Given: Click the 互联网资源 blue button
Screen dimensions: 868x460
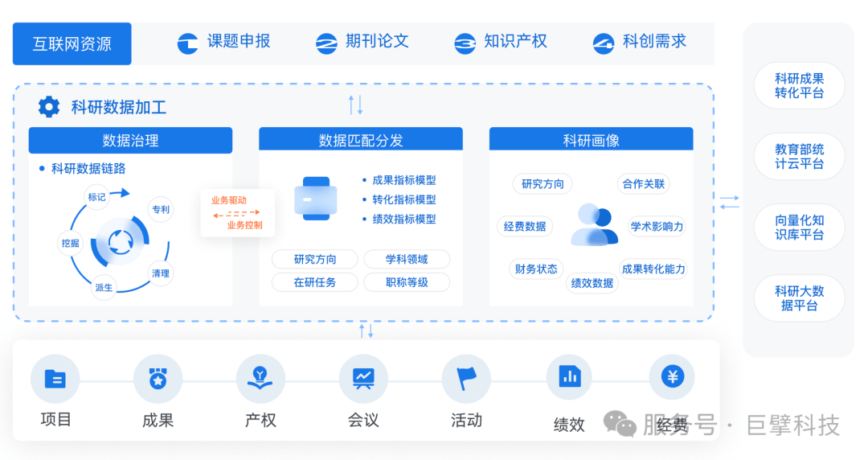Looking at the screenshot, I should (72, 43).
